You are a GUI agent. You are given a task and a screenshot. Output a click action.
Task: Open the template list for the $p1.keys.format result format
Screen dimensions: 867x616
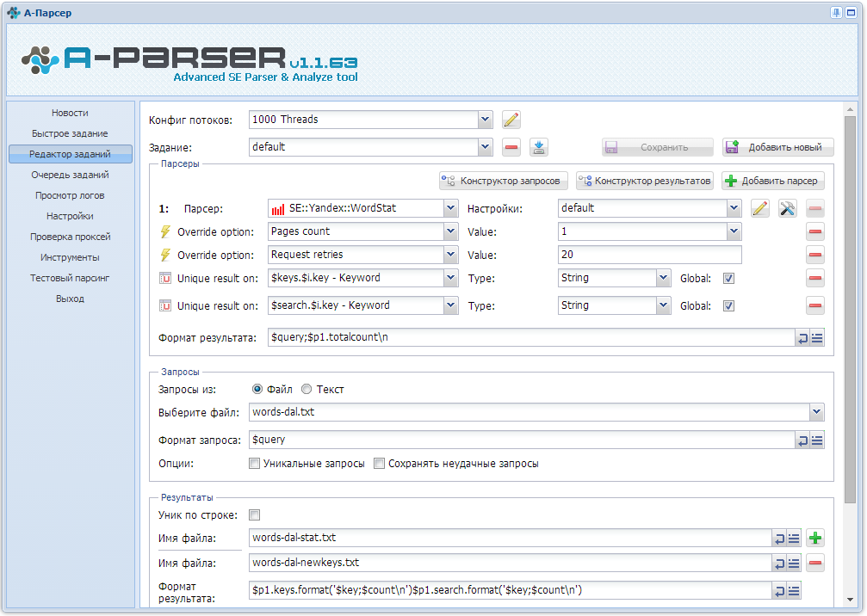[794, 590]
